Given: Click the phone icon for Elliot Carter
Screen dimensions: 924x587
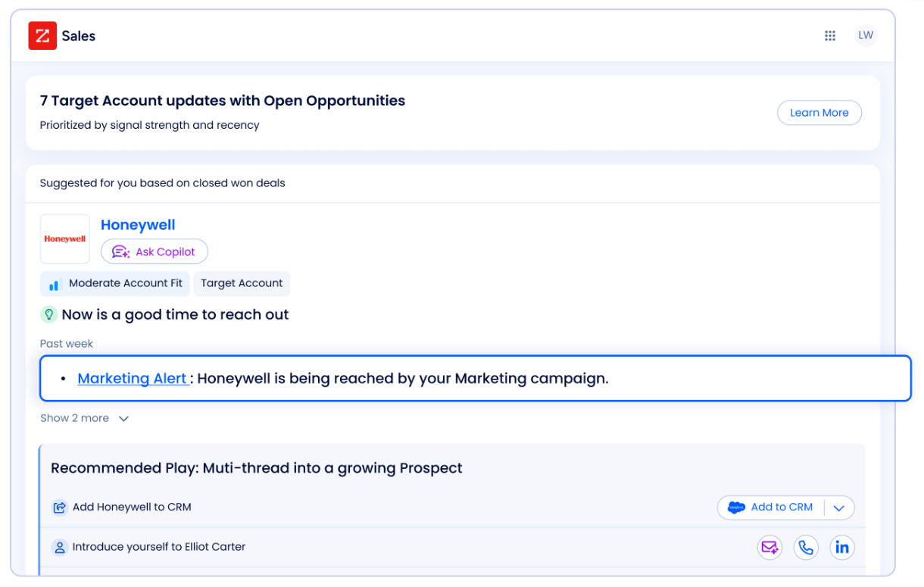Looking at the screenshot, I should [x=806, y=548].
